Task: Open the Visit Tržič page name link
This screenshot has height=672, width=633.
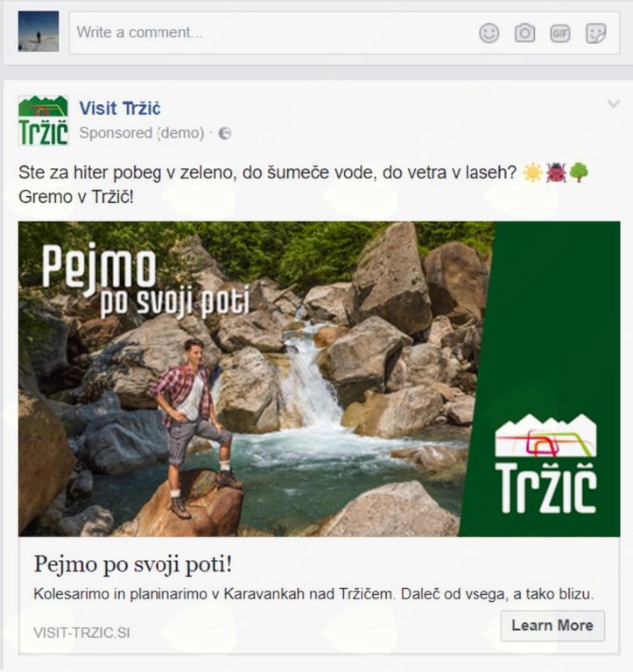Action: point(120,108)
